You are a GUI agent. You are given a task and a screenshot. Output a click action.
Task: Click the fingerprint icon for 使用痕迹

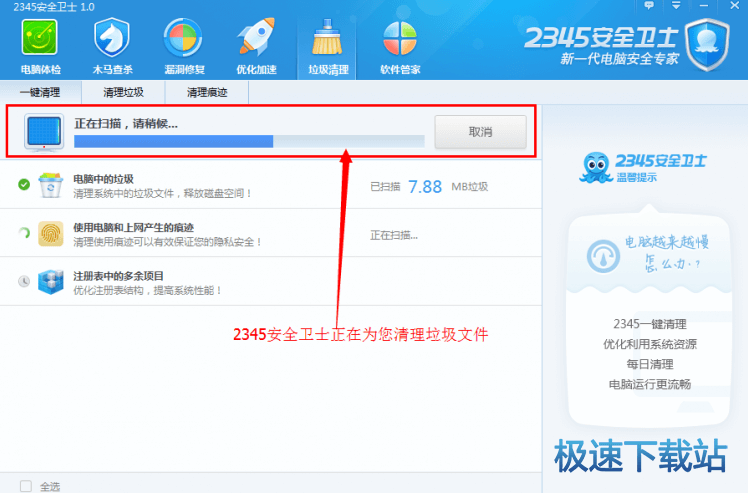point(51,234)
